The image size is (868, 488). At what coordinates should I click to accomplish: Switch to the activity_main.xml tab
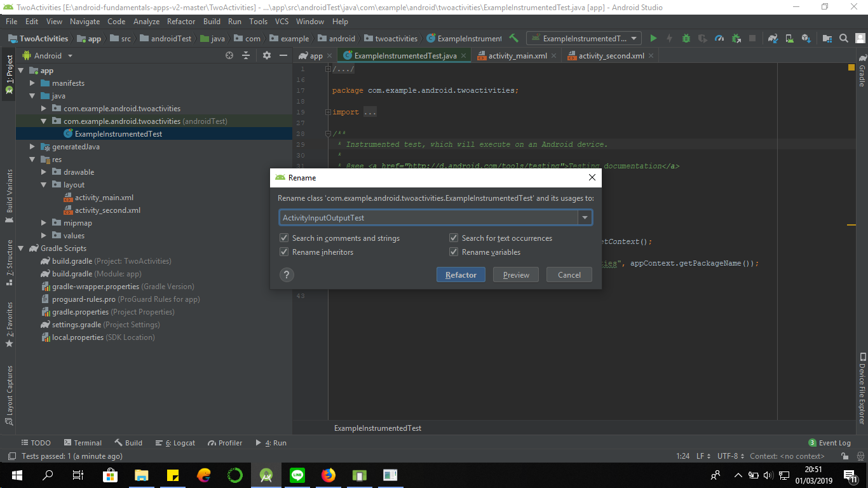click(x=516, y=55)
